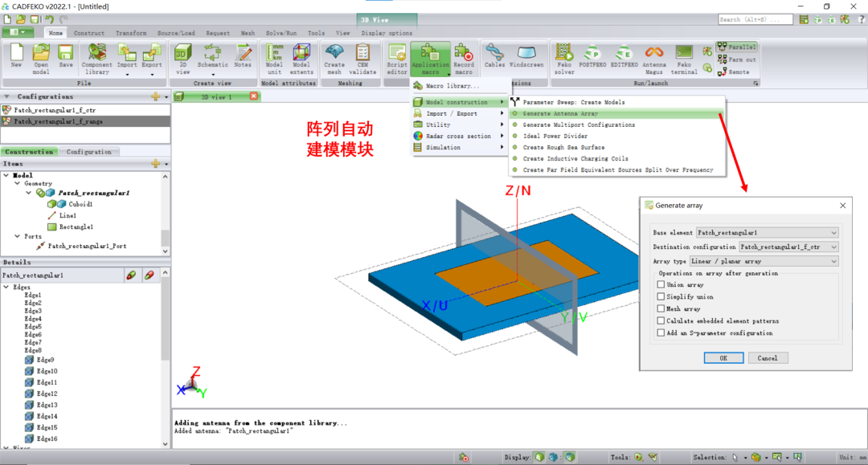
Task: Collapse the Ports tree node
Action: click(17, 236)
